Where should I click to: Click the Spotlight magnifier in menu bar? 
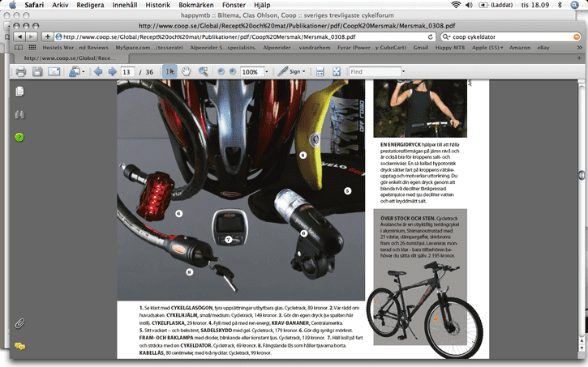[577, 5]
